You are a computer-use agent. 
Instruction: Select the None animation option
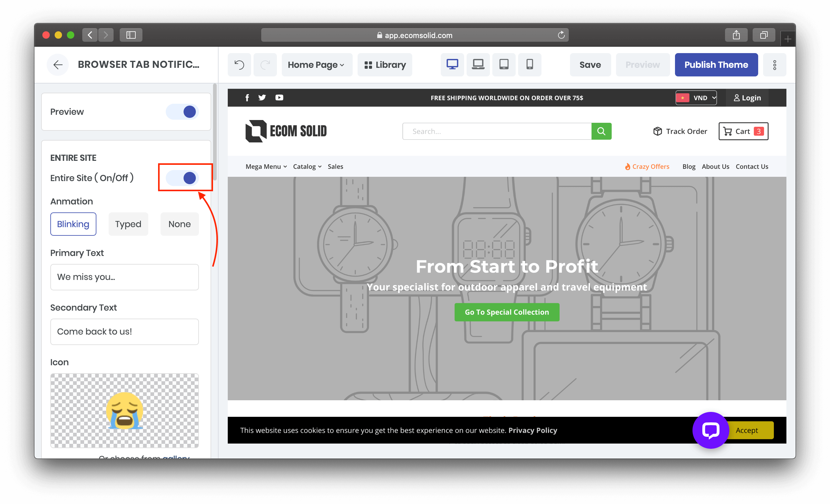pos(180,224)
